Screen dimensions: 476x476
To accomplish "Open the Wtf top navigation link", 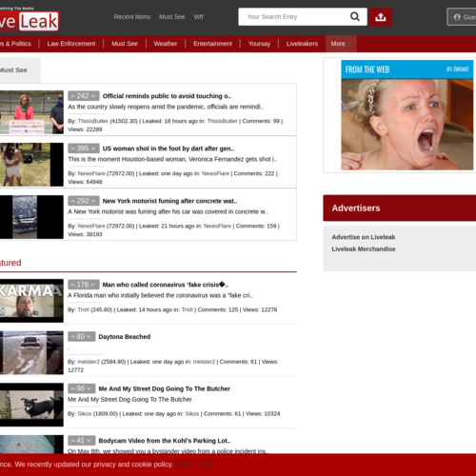I will pyautogui.click(x=199, y=17).
